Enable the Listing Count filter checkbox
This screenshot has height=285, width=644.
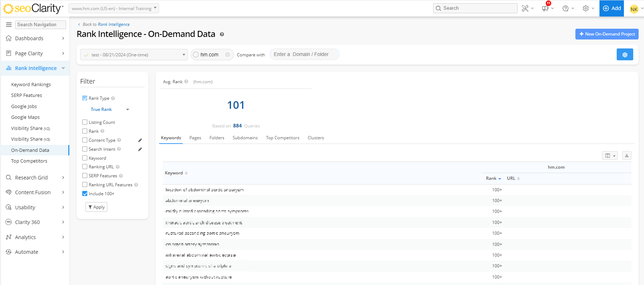coord(85,122)
